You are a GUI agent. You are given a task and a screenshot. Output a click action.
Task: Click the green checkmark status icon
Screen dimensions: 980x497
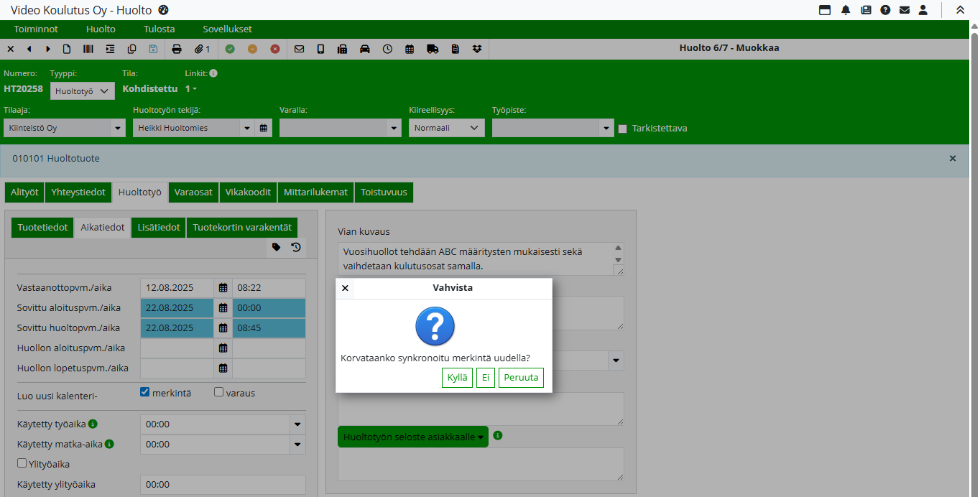(x=230, y=49)
